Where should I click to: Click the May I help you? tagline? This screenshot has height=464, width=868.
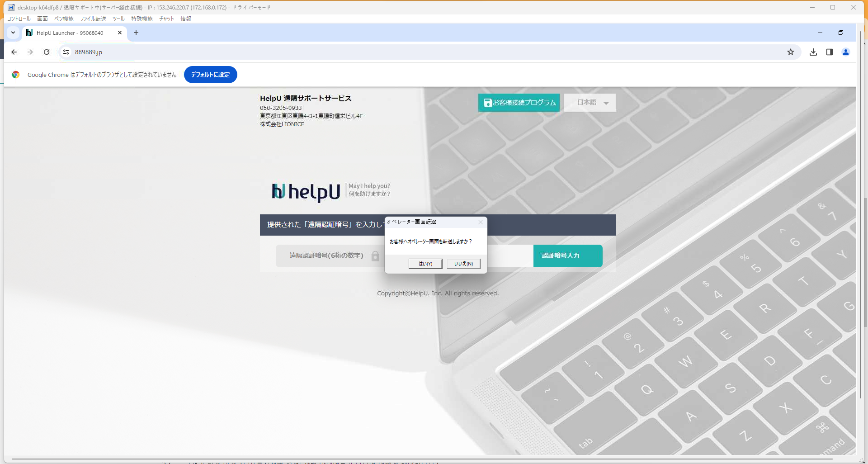coord(369,186)
